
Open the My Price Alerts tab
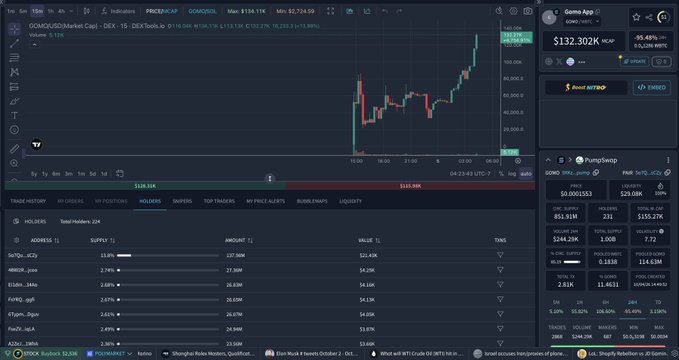tap(265, 201)
